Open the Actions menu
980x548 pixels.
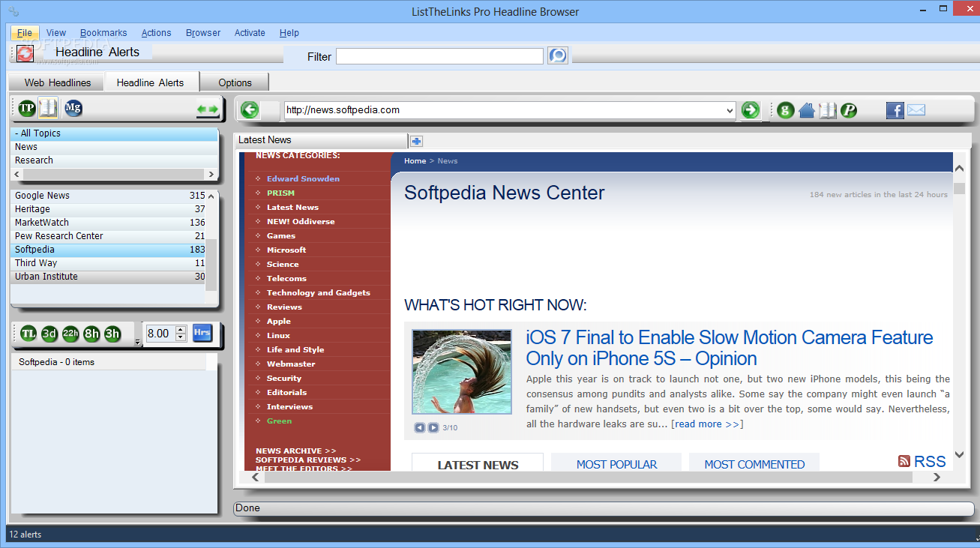[x=156, y=33]
